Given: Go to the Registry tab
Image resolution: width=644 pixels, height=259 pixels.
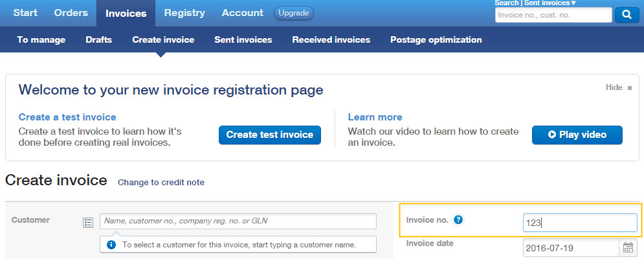Looking at the screenshot, I should [184, 13].
